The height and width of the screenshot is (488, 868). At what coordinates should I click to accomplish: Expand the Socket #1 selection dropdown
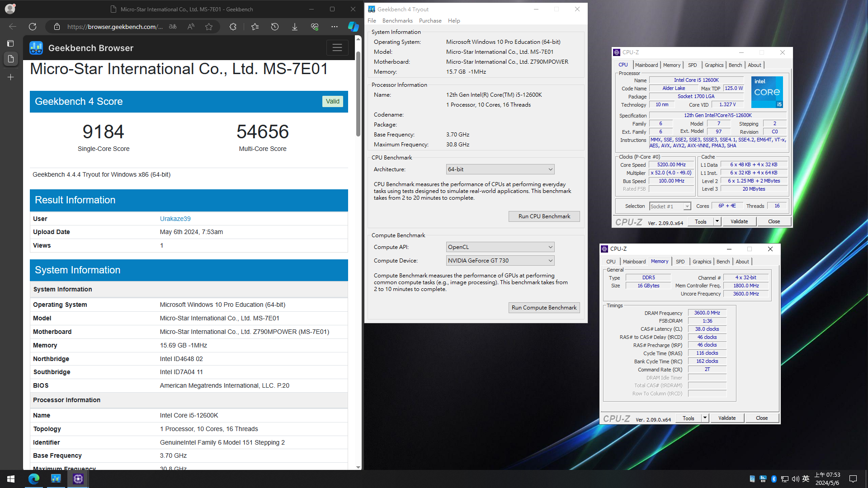pos(670,206)
